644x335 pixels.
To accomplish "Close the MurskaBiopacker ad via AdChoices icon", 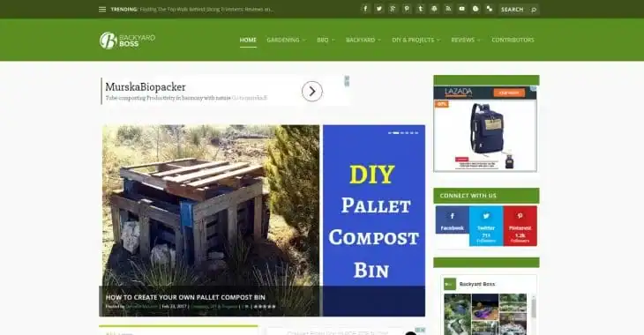I will pos(347,81).
